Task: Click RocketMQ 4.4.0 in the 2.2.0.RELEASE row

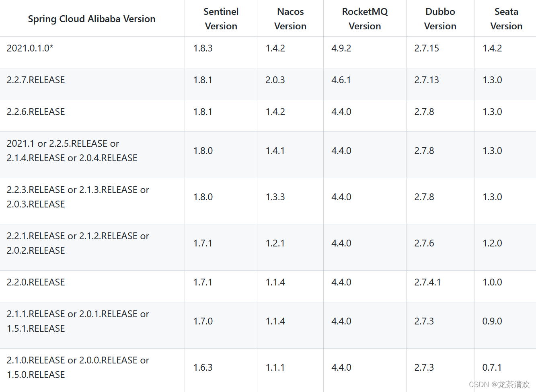Action: pos(341,282)
